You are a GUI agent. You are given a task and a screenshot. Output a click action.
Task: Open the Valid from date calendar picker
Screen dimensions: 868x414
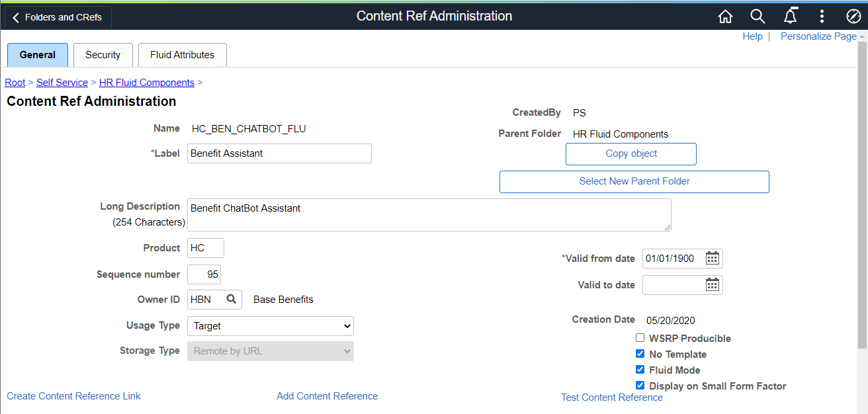point(713,258)
